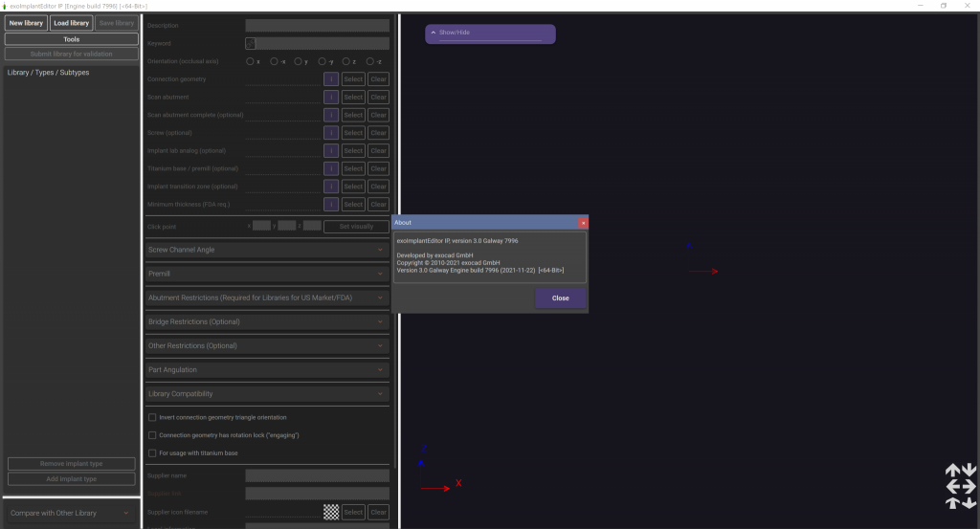
Task: Click the keyword tag icon
Action: click(250, 43)
